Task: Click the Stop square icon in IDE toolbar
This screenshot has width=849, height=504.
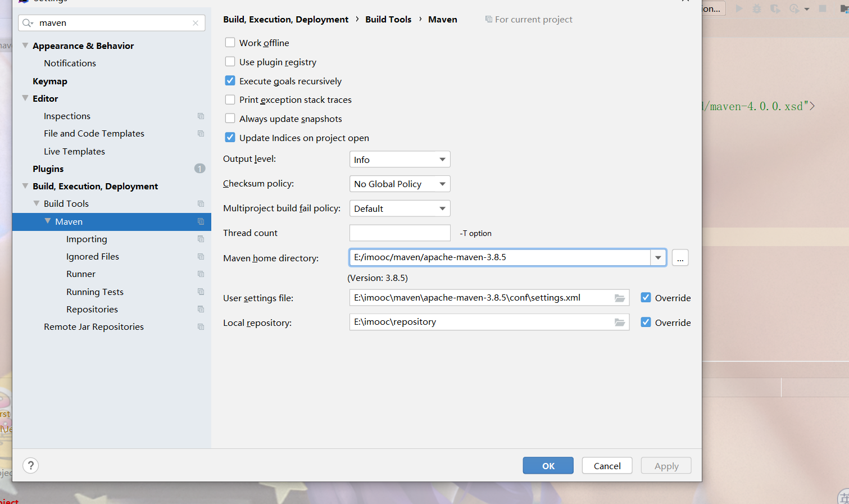Action: 823,8
